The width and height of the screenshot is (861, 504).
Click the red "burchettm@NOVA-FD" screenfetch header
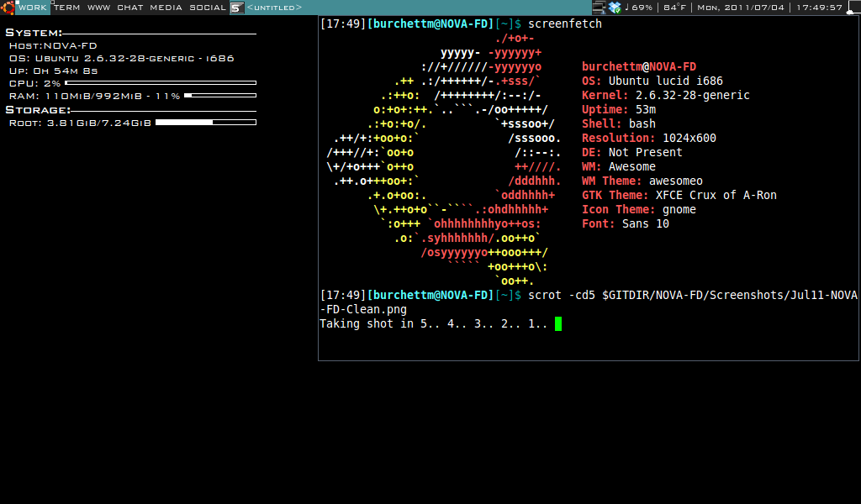coord(639,66)
